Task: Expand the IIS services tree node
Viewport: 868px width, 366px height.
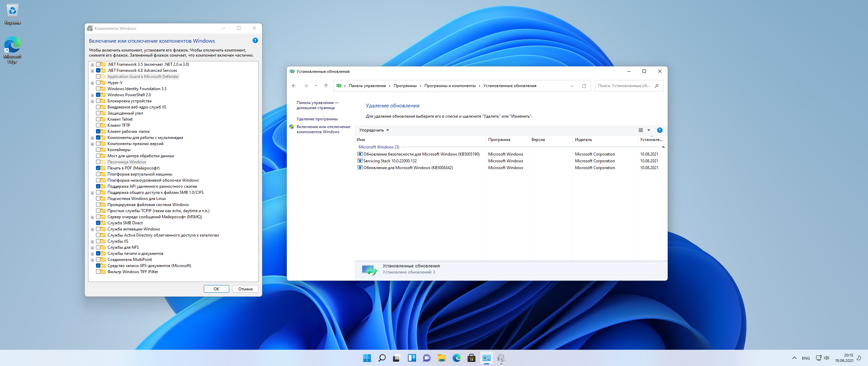Action: coord(92,242)
